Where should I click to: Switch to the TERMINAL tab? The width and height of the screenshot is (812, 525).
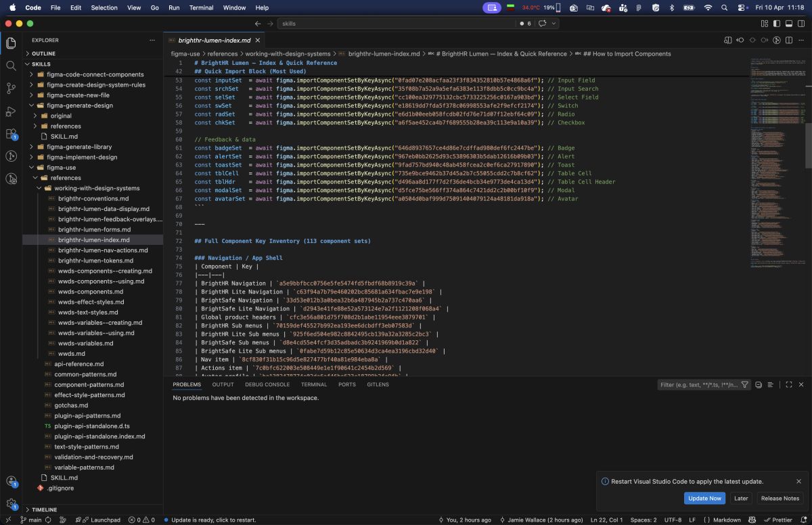(x=314, y=384)
